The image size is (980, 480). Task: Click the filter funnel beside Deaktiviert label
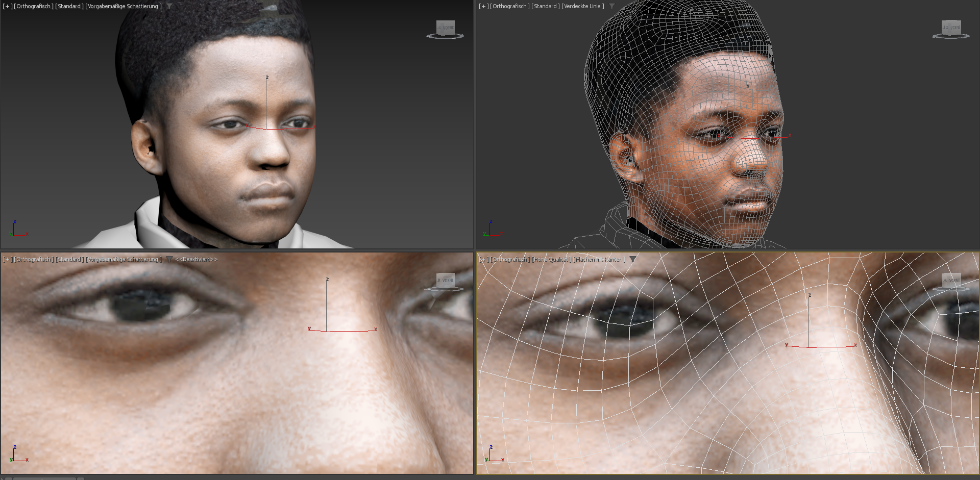click(169, 259)
